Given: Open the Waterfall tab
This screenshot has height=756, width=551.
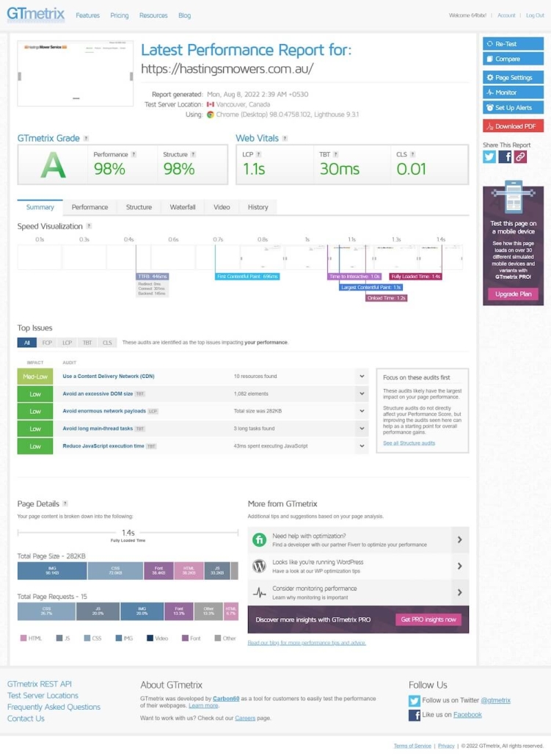Looking at the screenshot, I should pos(183,207).
